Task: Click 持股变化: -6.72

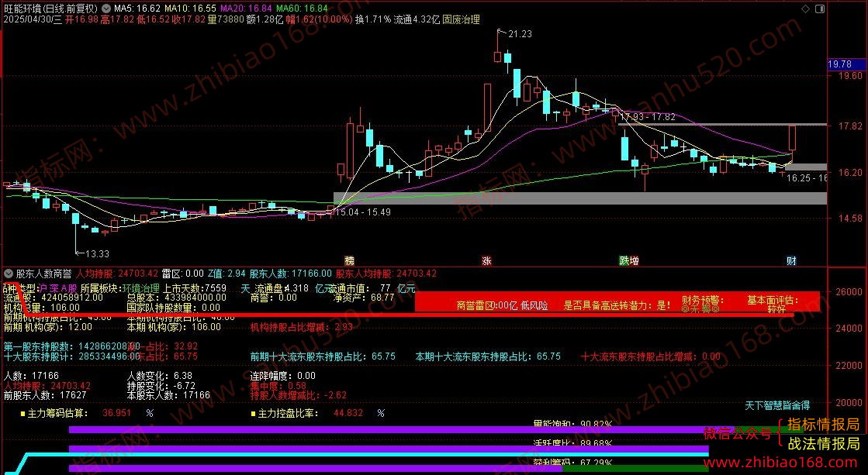Action: click(161, 385)
